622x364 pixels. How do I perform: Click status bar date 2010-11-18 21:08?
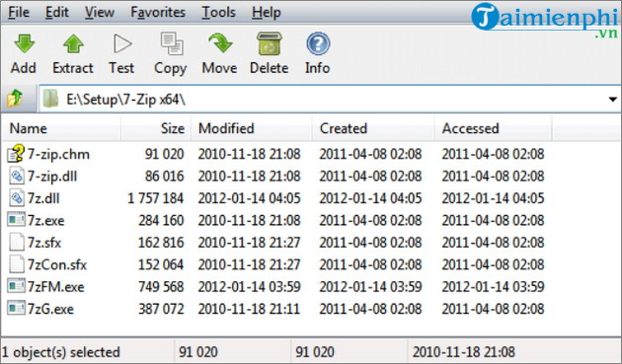[464, 352]
